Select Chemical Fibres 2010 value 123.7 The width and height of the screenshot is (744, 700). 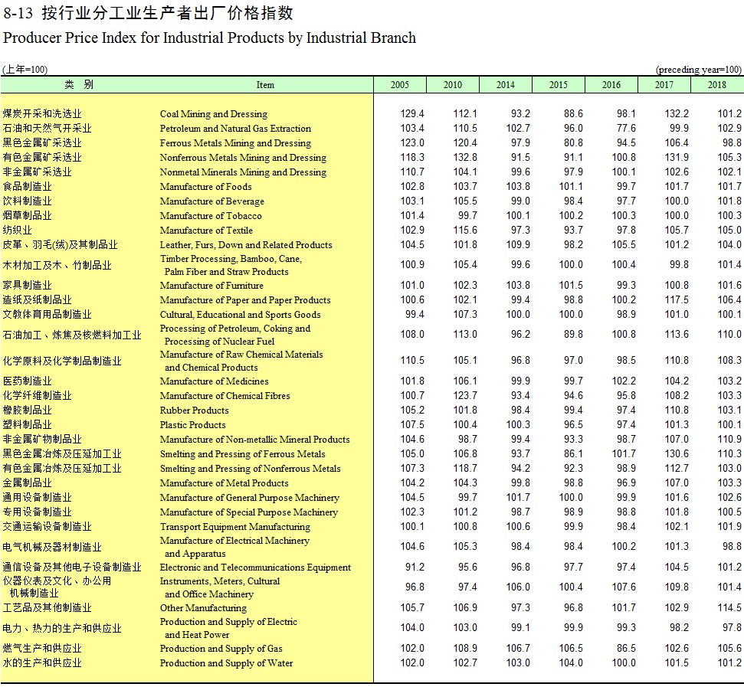pyautogui.click(x=465, y=396)
